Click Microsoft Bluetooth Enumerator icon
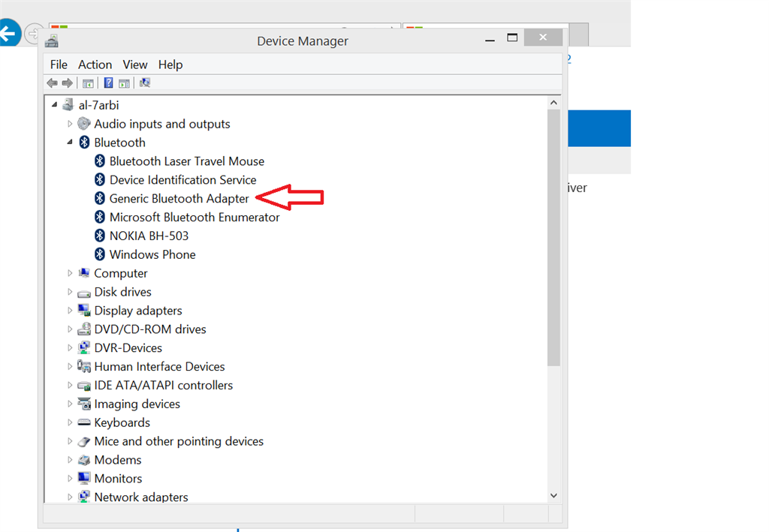Viewport: 769px width, 532px height. 100,217
